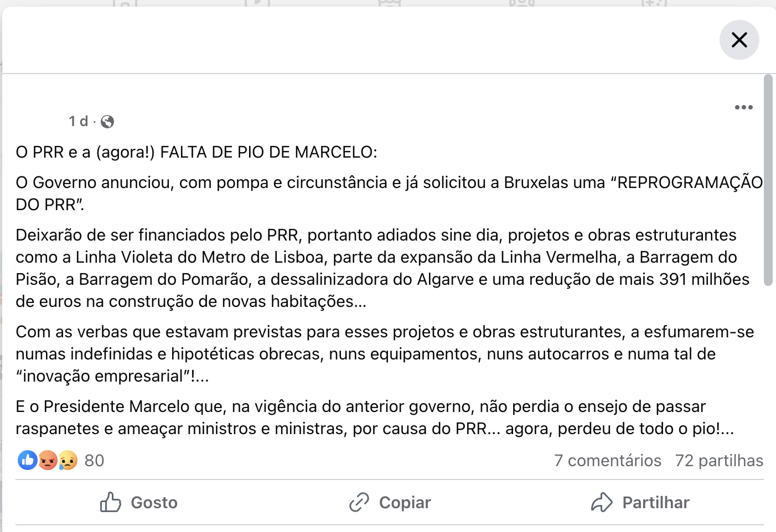The width and height of the screenshot is (776, 532).
Task: Open the '1 d' post timestamp link
Action: 78,121
